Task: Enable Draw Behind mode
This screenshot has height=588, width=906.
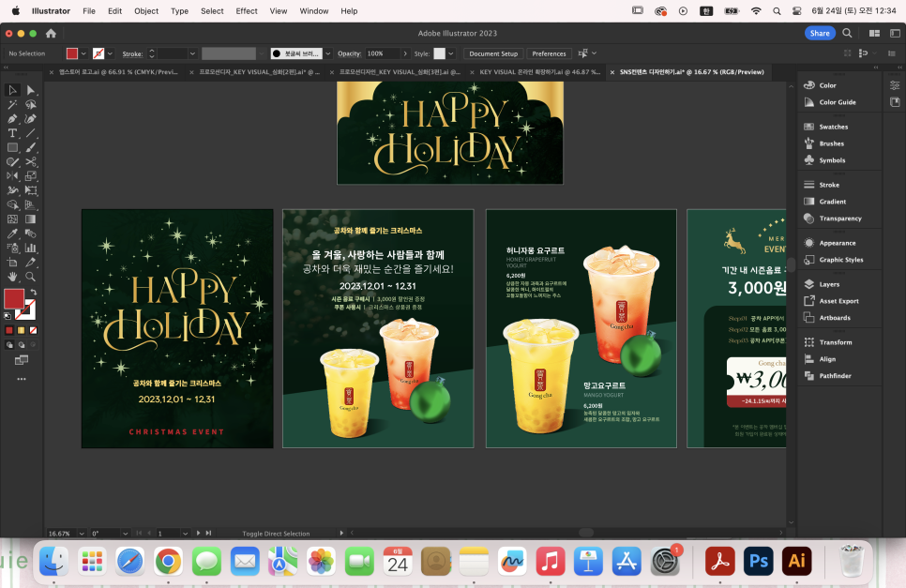Action: coord(22,345)
